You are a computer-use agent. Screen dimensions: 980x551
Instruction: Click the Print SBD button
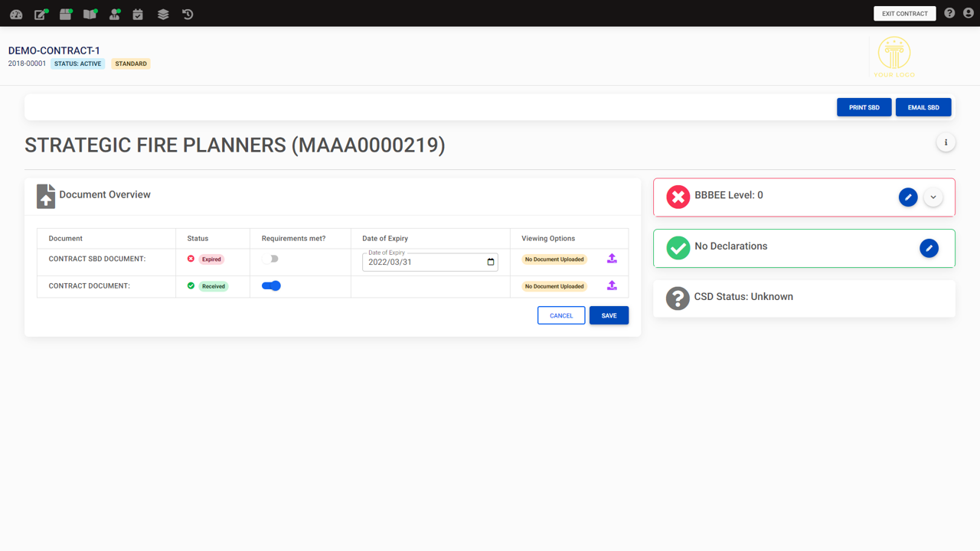pos(864,107)
